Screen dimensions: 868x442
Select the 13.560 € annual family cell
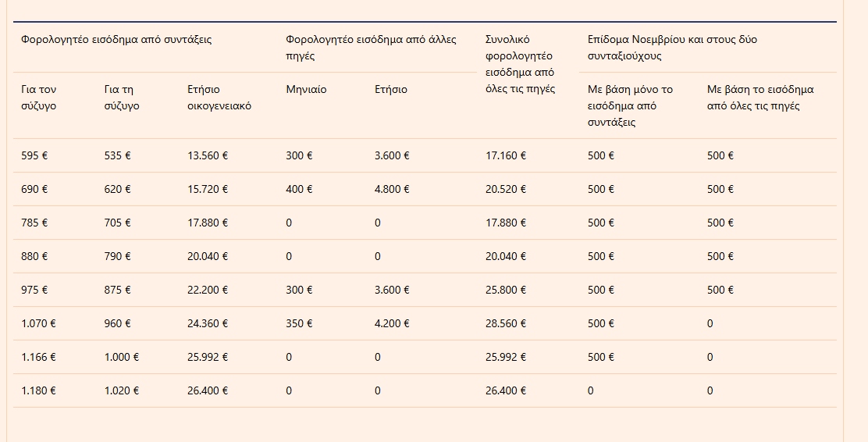pos(208,155)
